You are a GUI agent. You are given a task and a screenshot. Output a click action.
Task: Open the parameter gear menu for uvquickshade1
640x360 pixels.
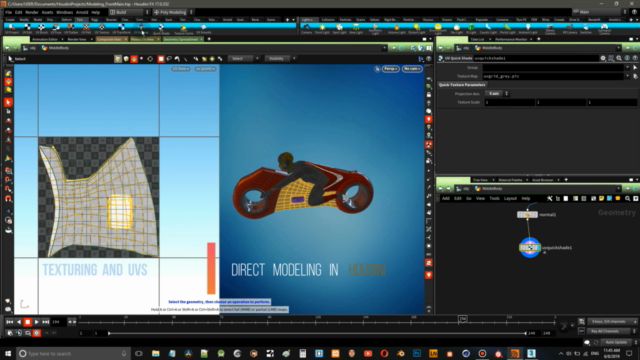[x=603, y=58]
